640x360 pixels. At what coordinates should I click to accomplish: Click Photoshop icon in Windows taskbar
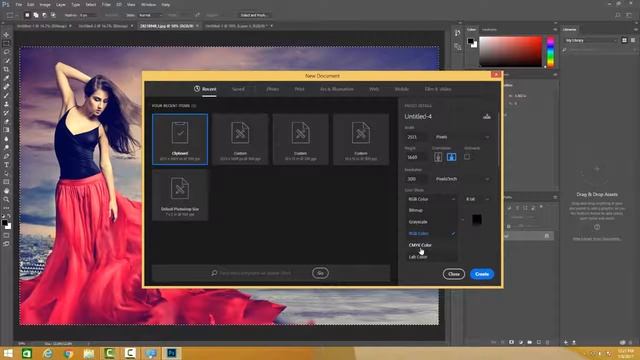point(171,353)
